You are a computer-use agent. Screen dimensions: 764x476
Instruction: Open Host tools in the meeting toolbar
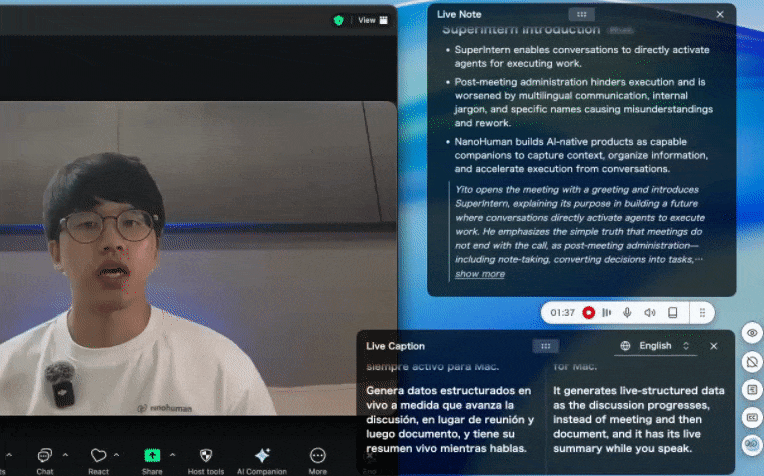[206, 458]
